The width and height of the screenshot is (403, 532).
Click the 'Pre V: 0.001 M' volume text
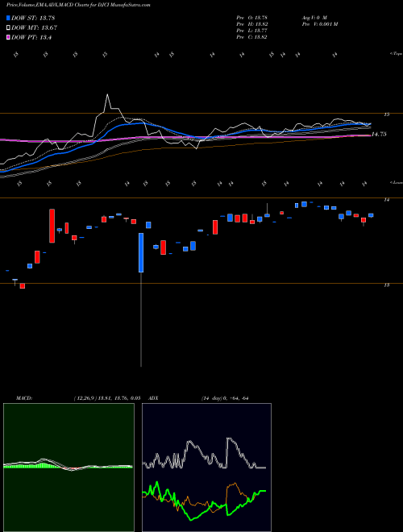(x=320, y=24)
